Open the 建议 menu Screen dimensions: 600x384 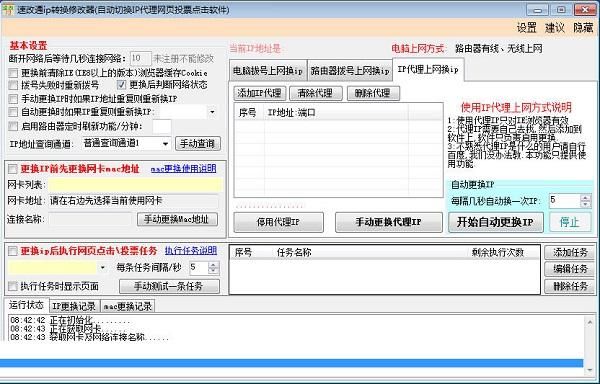(x=555, y=28)
